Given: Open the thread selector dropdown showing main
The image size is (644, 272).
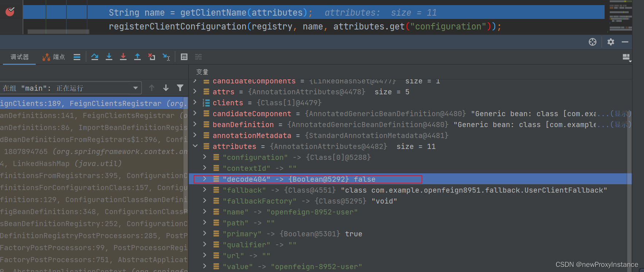Looking at the screenshot, I should point(71,88).
